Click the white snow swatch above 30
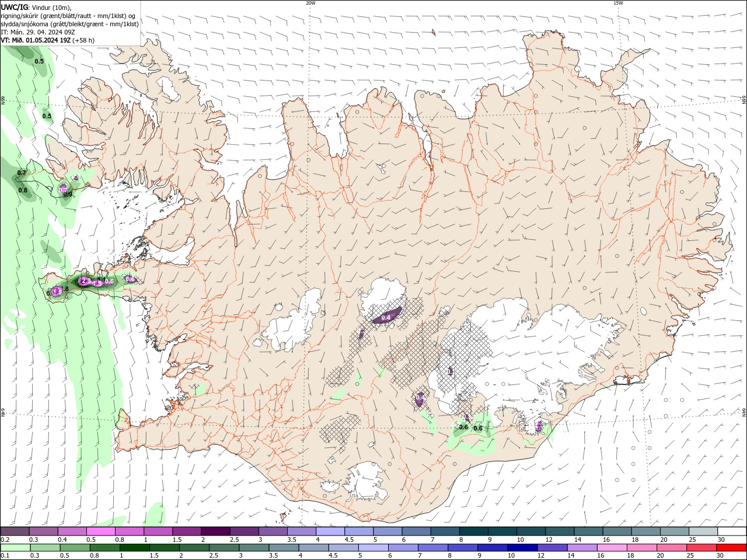The width and height of the screenshot is (747, 560). pos(732,531)
